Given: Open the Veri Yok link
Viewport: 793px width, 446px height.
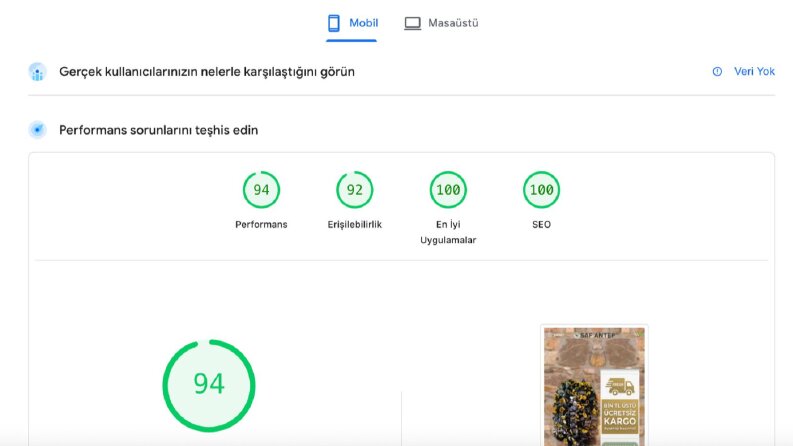Looking at the screenshot, I should point(754,72).
